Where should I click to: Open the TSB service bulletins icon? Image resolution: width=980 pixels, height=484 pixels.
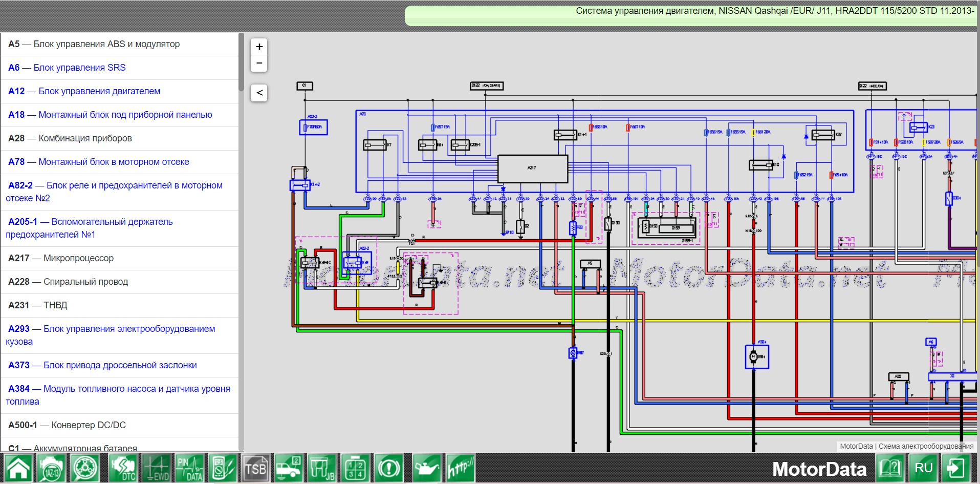pyautogui.click(x=255, y=468)
